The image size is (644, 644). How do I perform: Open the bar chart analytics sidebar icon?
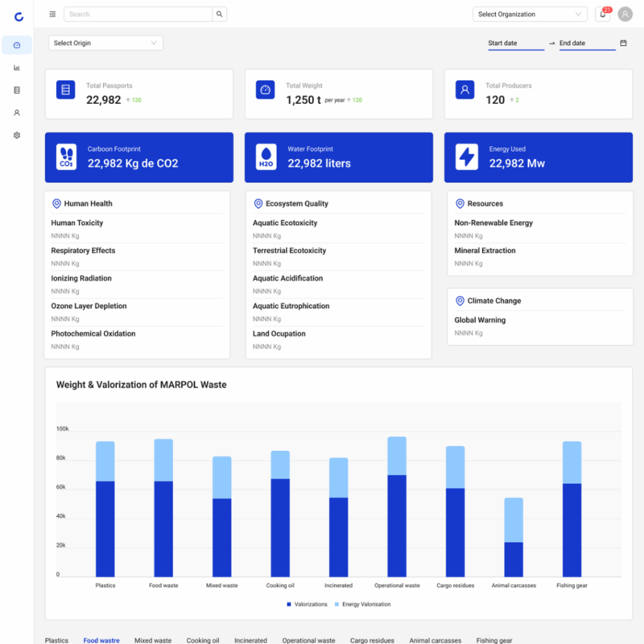(17, 68)
